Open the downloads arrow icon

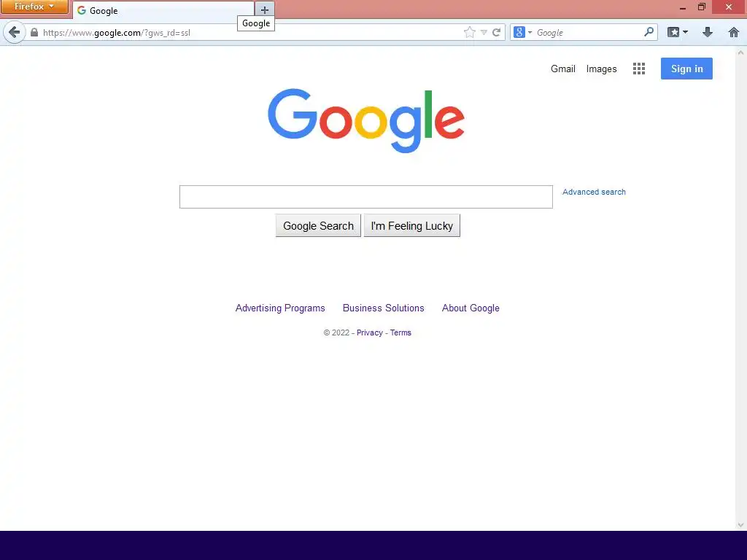tap(708, 32)
